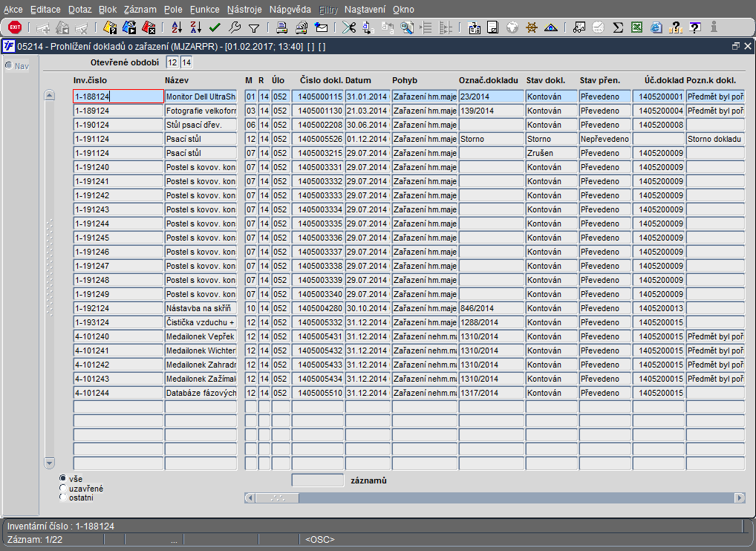Screen dimensions: 756x551
Task: Open the Nástroje menu
Action: 244,10
